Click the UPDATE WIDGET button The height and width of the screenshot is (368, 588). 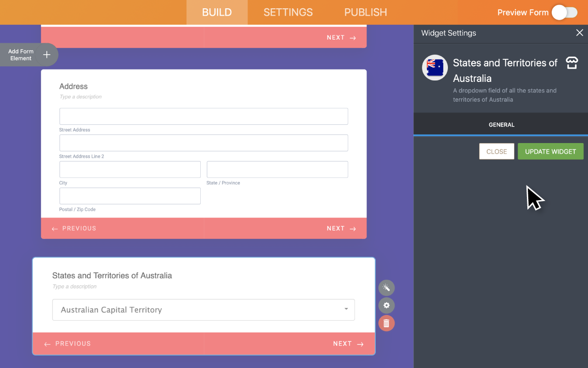pyautogui.click(x=550, y=151)
